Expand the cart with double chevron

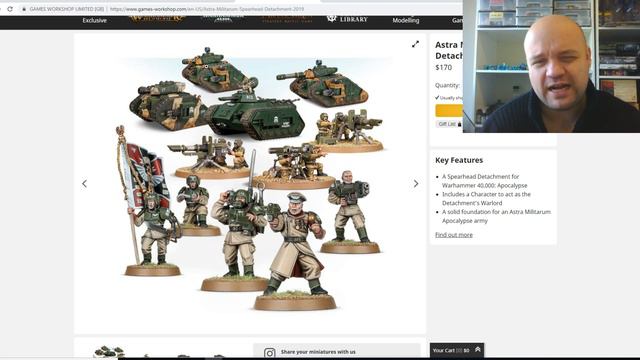[x=478, y=350]
